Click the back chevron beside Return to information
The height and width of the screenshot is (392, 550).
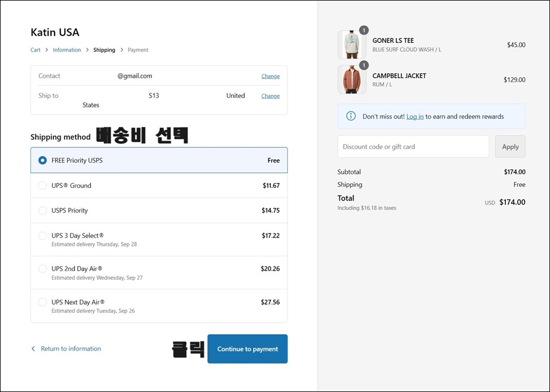pos(33,348)
